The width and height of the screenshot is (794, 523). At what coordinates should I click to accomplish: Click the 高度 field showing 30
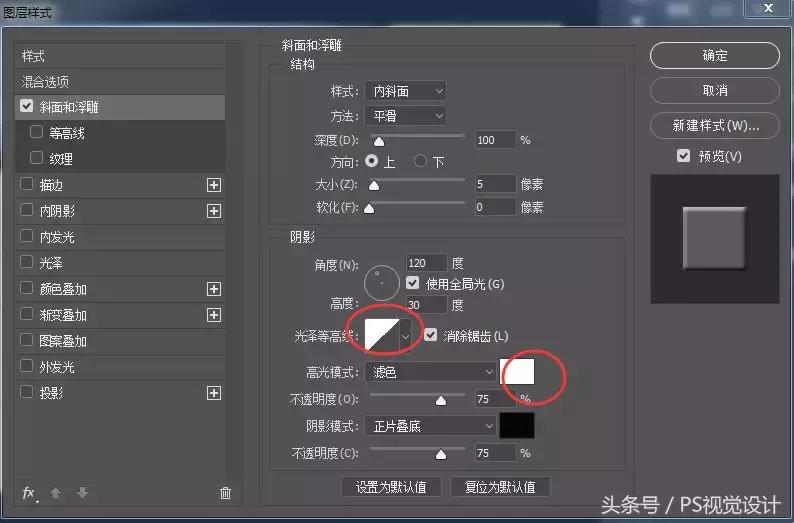point(426,305)
